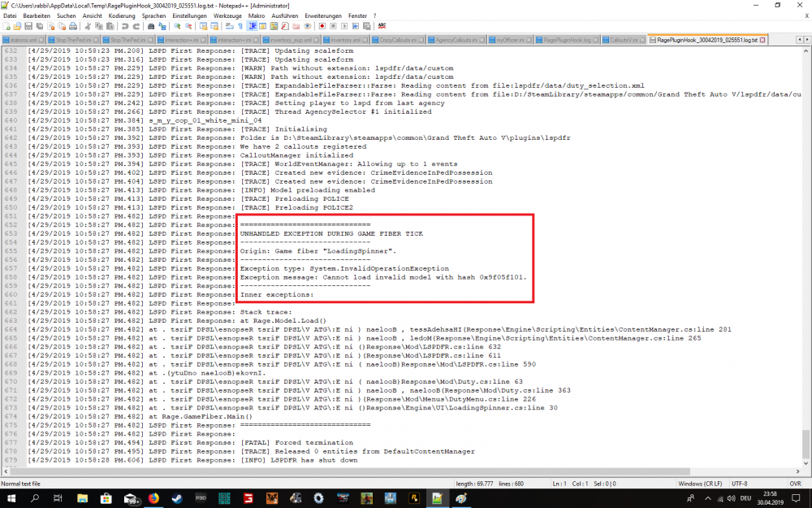Create a new document via toolbar icon
Viewport: 812px width, 508px height.
pyautogui.click(x=6, y=26)
